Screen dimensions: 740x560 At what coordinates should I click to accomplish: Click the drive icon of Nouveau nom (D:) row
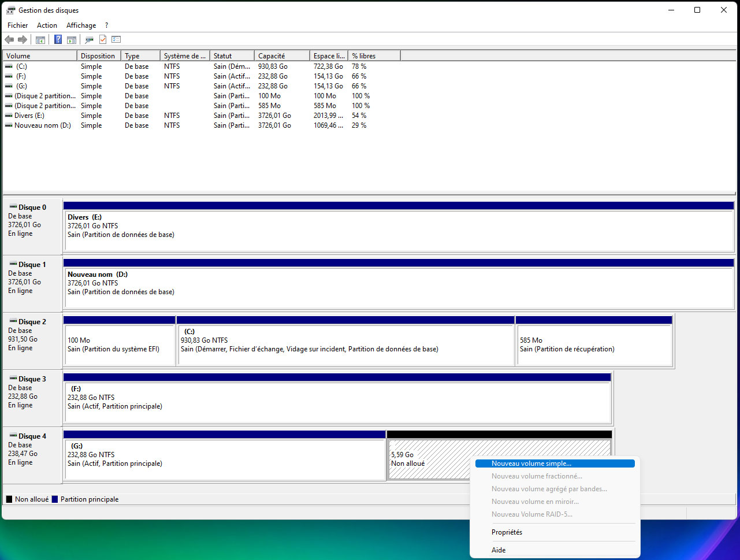tap(9, 125)
